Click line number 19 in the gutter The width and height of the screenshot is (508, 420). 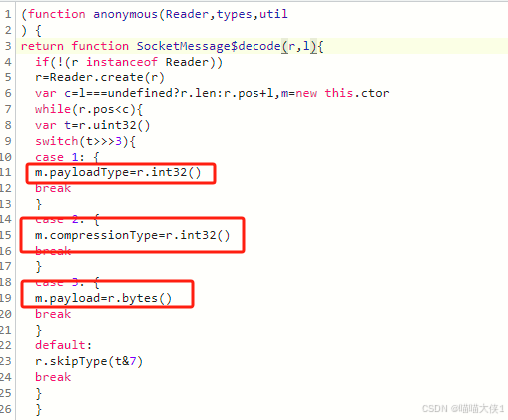[5, 298]
